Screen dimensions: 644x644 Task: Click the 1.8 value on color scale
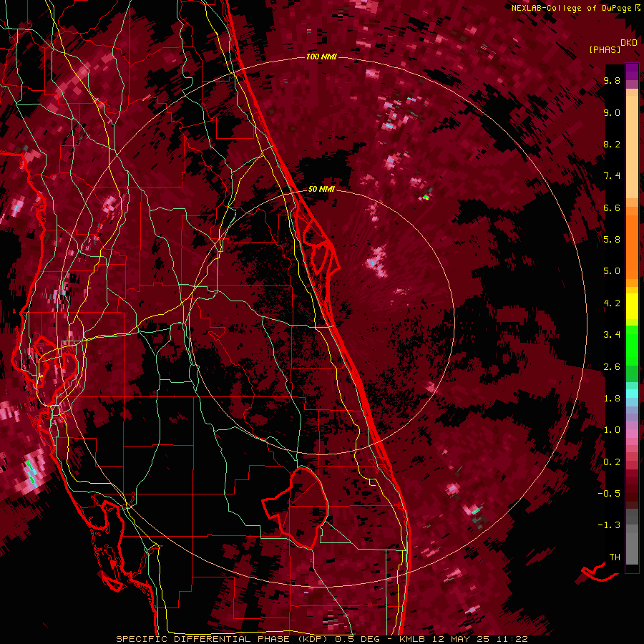(612, 399)
